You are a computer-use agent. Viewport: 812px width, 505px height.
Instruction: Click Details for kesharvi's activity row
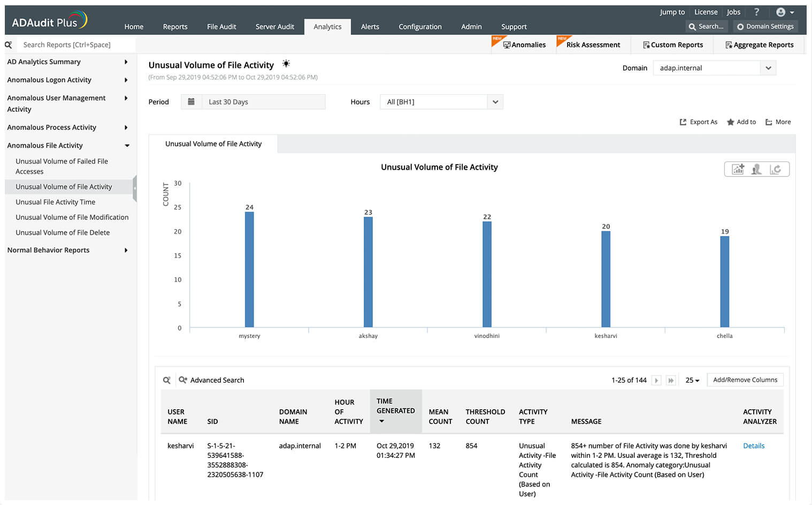tap(754, 446)
